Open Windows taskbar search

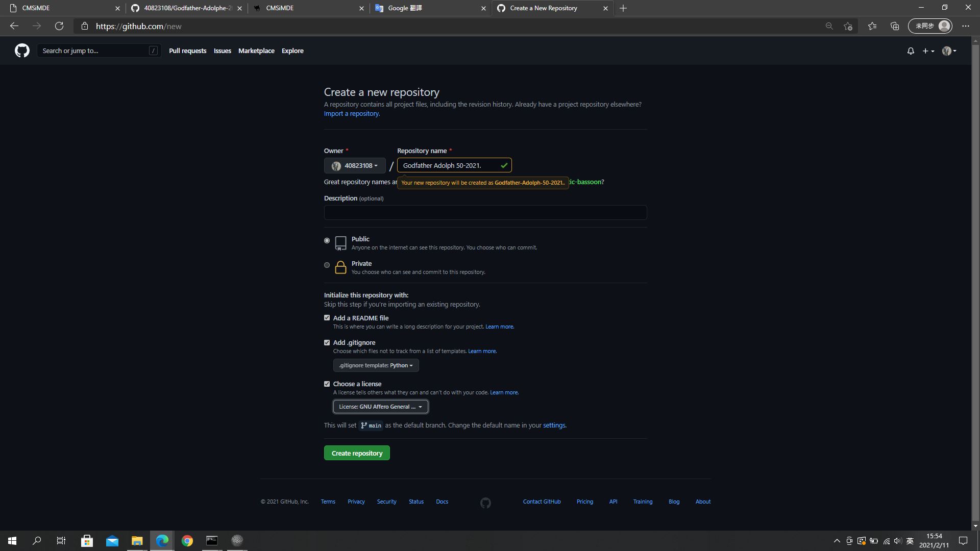point(37,541)
